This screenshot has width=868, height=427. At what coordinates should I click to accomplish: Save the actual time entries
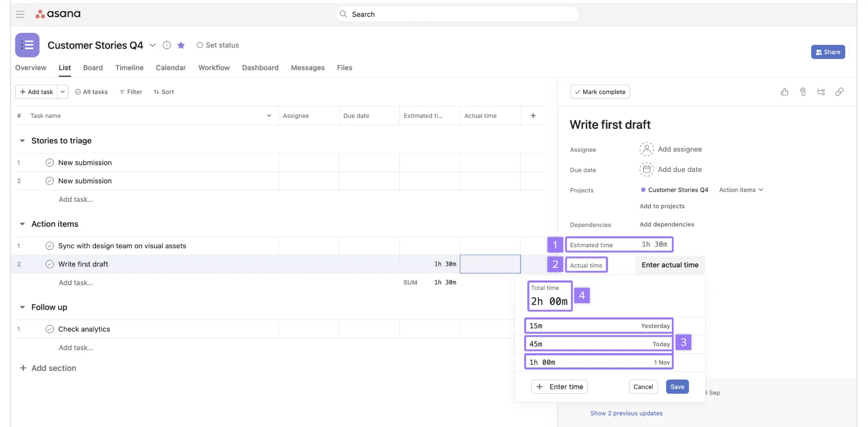[x=677, y=387]
